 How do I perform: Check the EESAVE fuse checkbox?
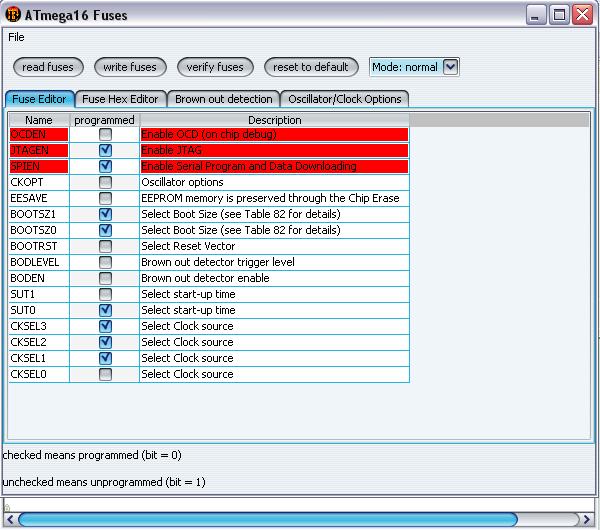(x=105, y=198)
